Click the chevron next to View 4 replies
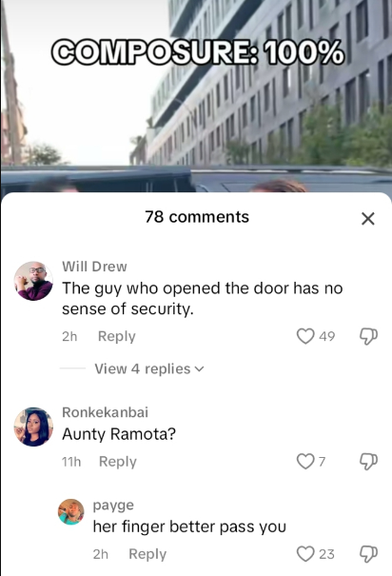392x576 pixels. pos(199,368)
